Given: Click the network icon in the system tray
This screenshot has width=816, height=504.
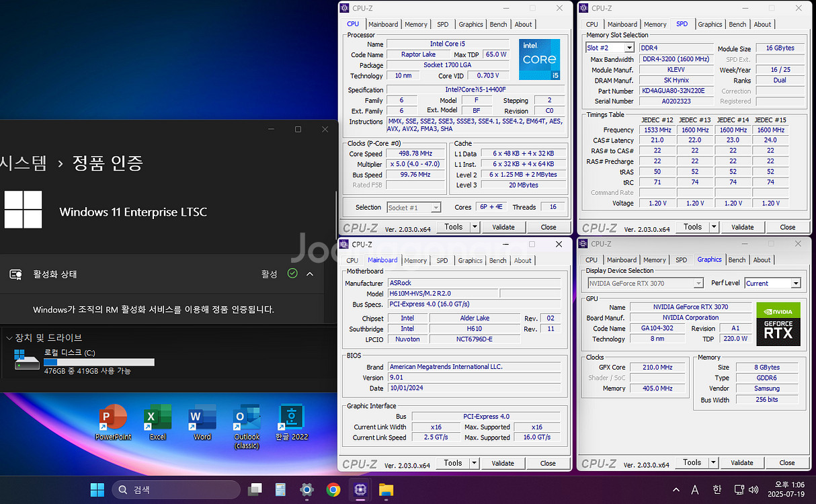Looking at the screenshot, I should (739, 489).
